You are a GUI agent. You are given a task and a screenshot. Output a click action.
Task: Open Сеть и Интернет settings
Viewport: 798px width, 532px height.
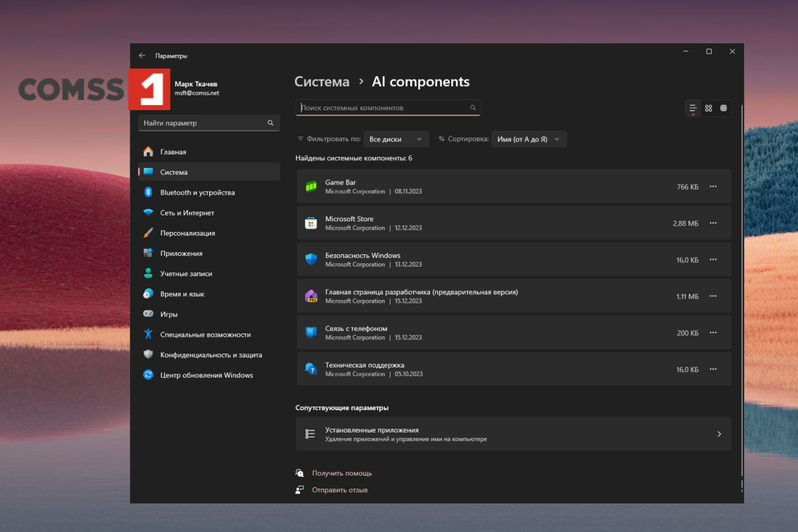coord(209,213)
